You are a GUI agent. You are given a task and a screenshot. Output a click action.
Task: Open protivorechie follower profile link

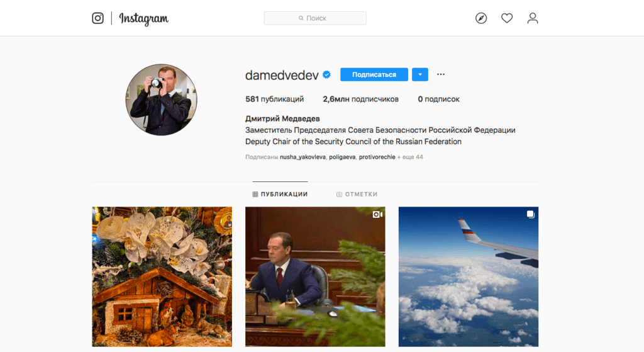click(377, 157)
